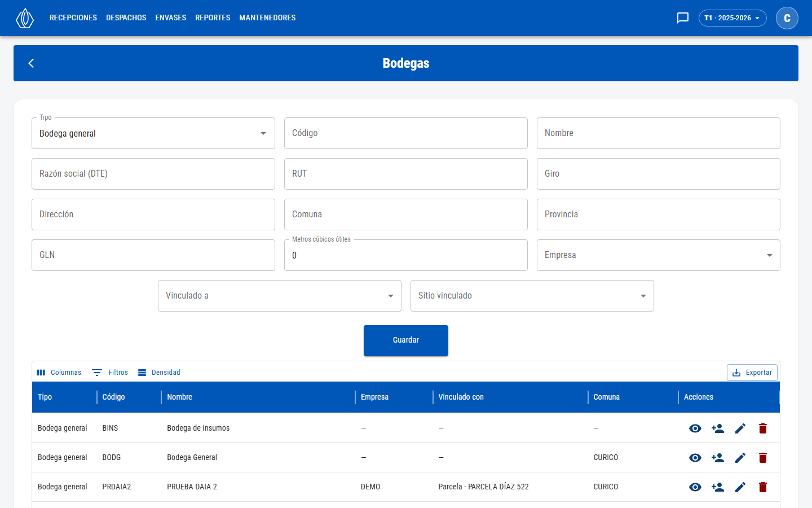Focus the GLN input field
The height and width of the screenshot is (508, 812).
point(153,255)
